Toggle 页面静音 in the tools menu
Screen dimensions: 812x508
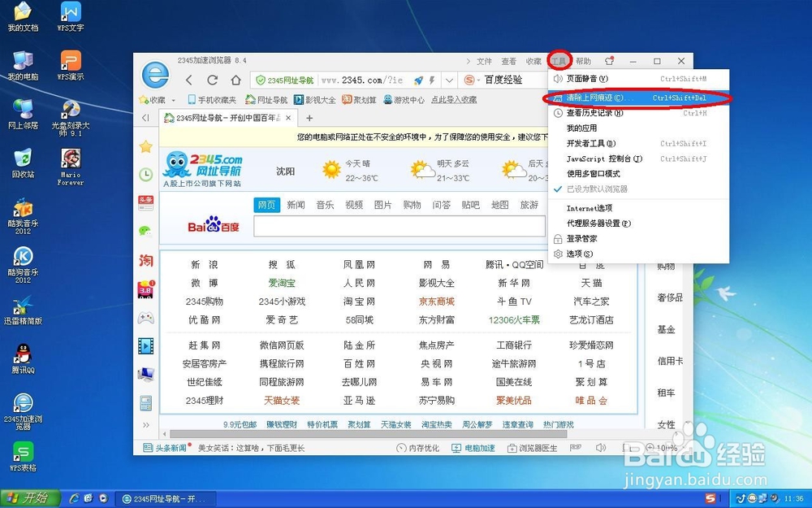[638, 79]
